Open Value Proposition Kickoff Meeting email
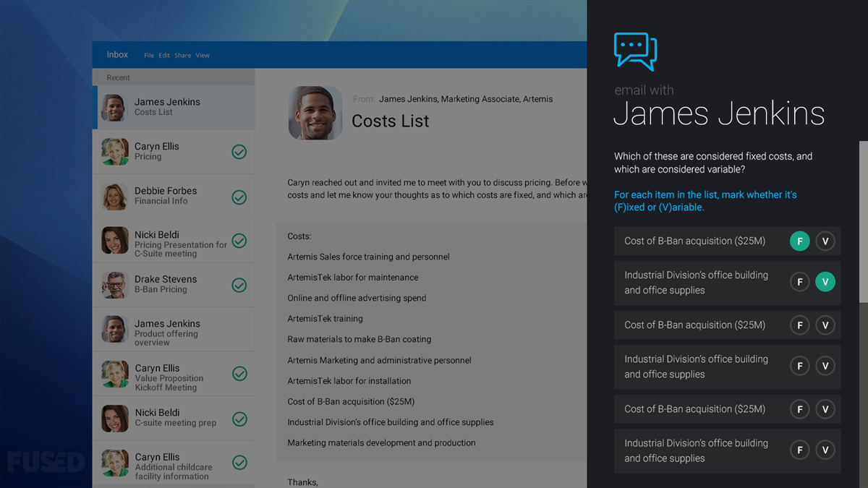This screenshot has width=868, height=488. (174, 374)
